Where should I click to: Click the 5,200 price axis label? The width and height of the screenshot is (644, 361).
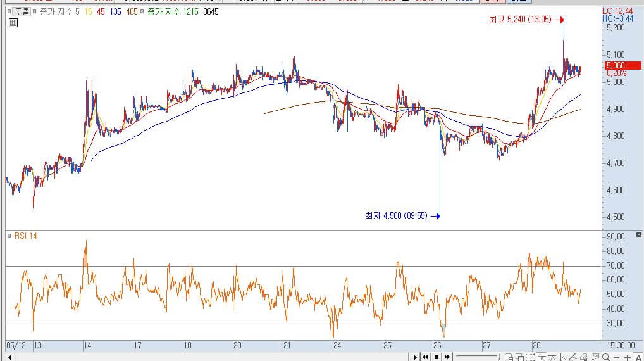pos(616,27)
